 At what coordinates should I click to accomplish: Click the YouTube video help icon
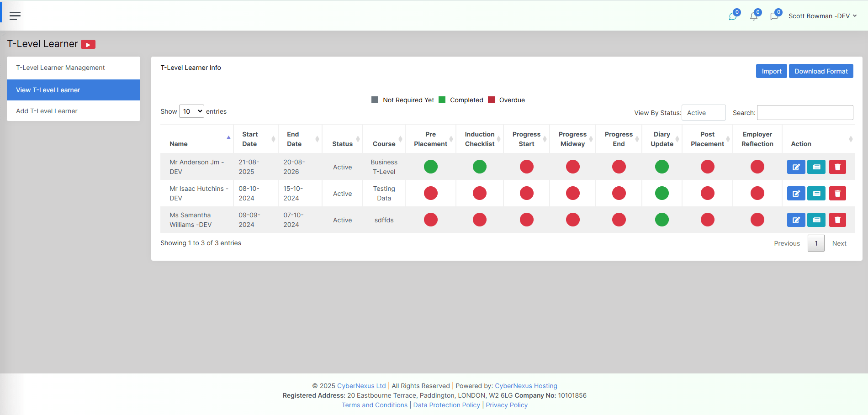[x=88, y=44]
